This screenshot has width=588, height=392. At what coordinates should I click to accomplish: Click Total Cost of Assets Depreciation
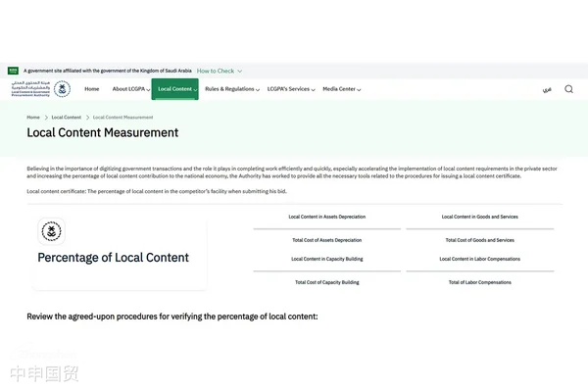[326, 240]
